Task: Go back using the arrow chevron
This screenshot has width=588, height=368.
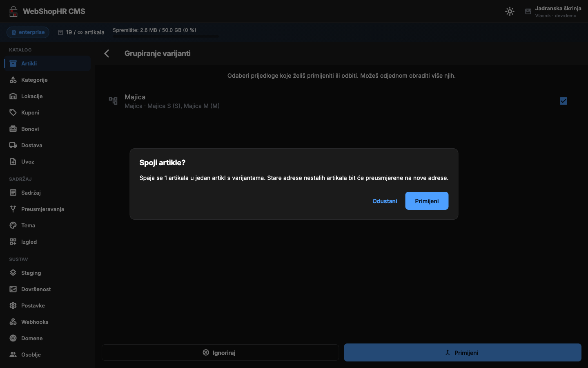Action: [x=107, y=54]
